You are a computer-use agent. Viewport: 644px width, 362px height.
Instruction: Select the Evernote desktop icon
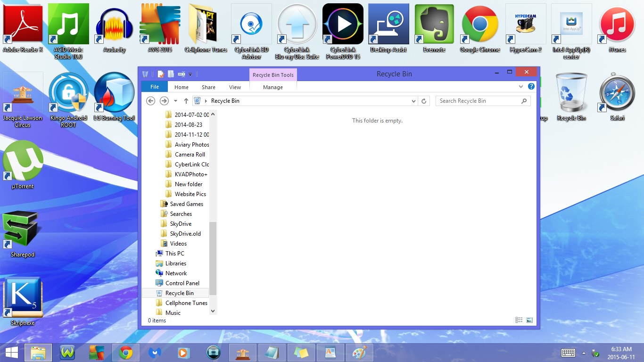point(434,28)
